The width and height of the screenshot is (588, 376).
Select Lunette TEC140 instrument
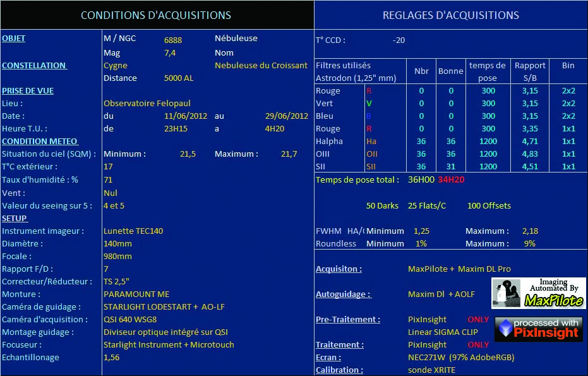133,231
